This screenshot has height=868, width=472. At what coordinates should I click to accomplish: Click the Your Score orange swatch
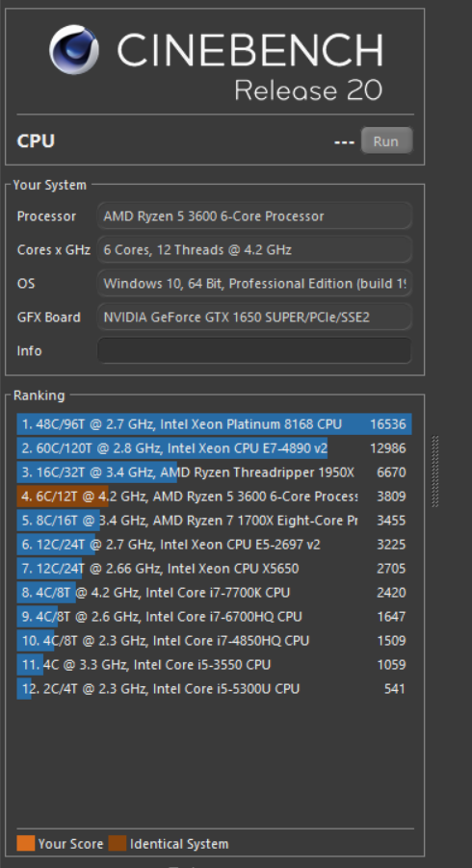point(25,843)
